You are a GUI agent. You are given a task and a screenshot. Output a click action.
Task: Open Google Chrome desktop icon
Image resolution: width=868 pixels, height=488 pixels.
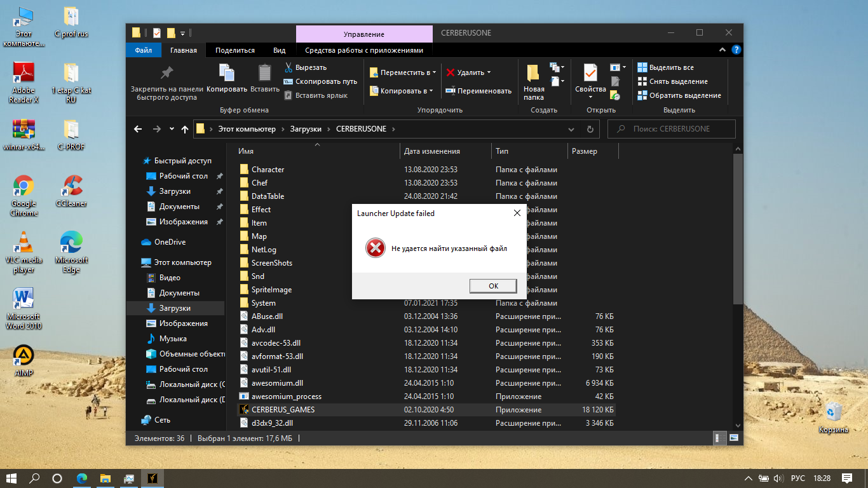[x=24, y=196]
